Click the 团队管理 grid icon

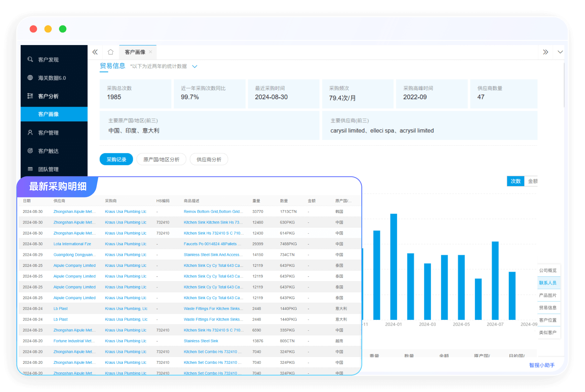pos(30,169)
